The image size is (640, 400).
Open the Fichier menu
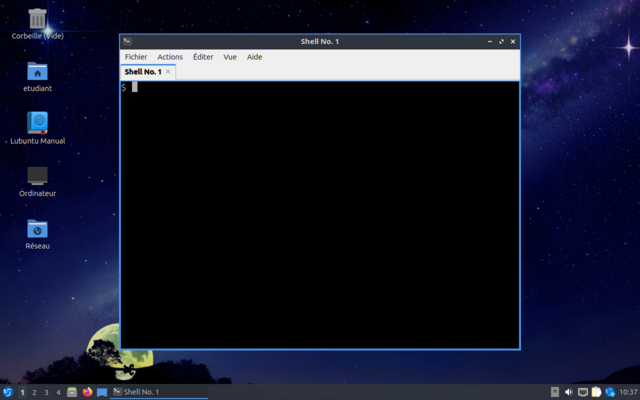tap(136, 57)
